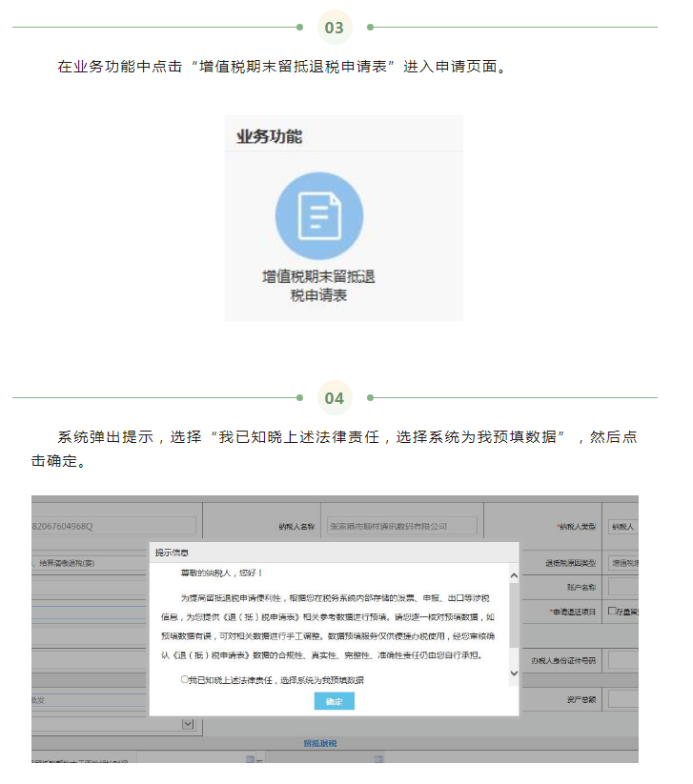Click the taxpayer ID field ending 4968Q
The height and width of the screenshot is (784, 693).
113,525
